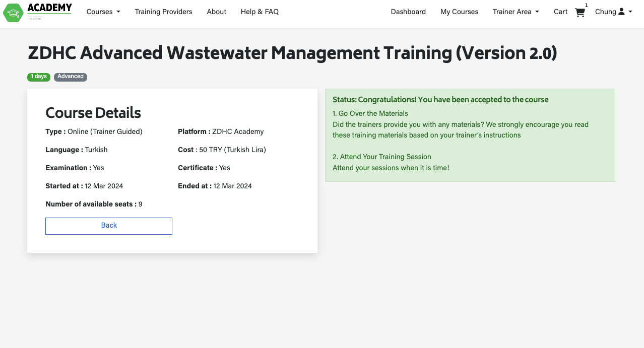This screenshot has width=644, height=348.
Task: Click the cart item count badge '1'
Action: point(586,6)
